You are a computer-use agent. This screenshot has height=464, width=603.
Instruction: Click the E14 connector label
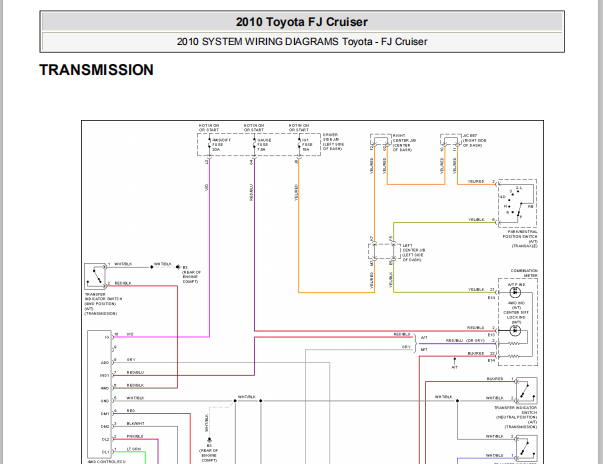[x=491, y=361]
